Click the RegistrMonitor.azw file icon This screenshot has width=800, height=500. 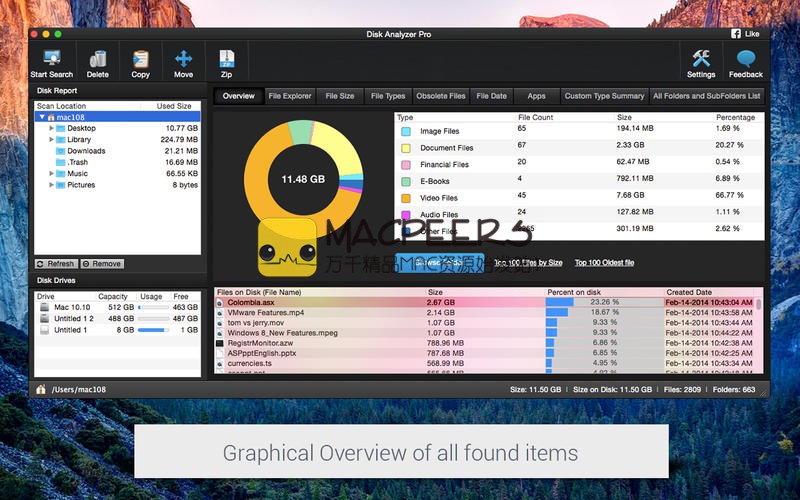220,343
